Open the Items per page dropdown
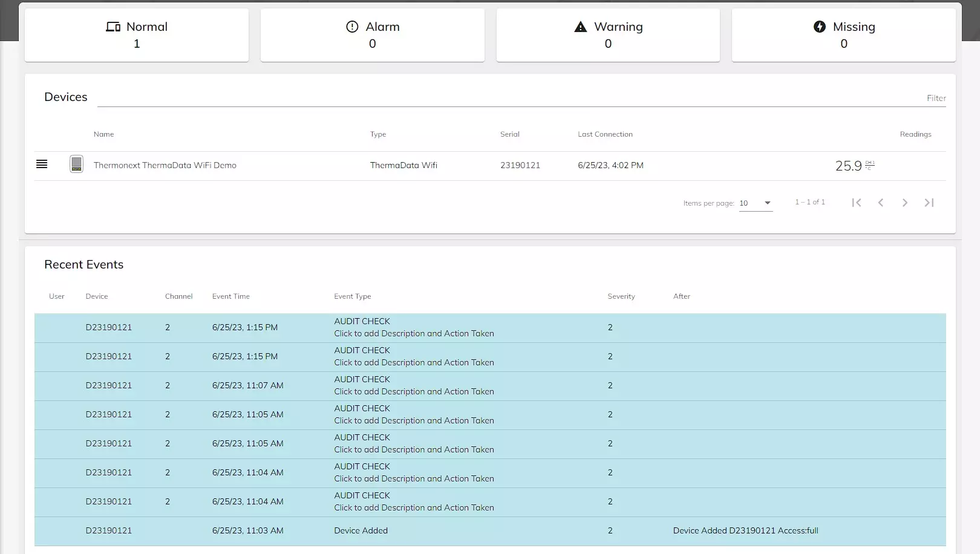980x554 pixels. pyautogui.click(x=756, y=203)
